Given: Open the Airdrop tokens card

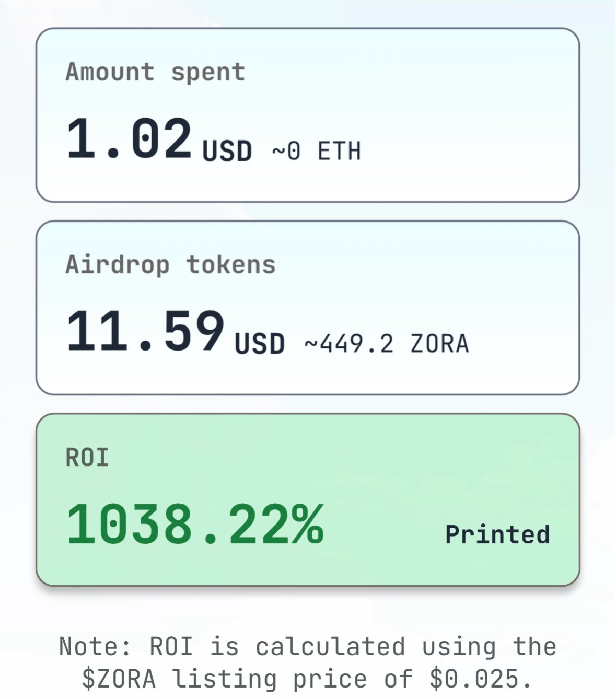Looking at the screenshot, I should (308, 308).
